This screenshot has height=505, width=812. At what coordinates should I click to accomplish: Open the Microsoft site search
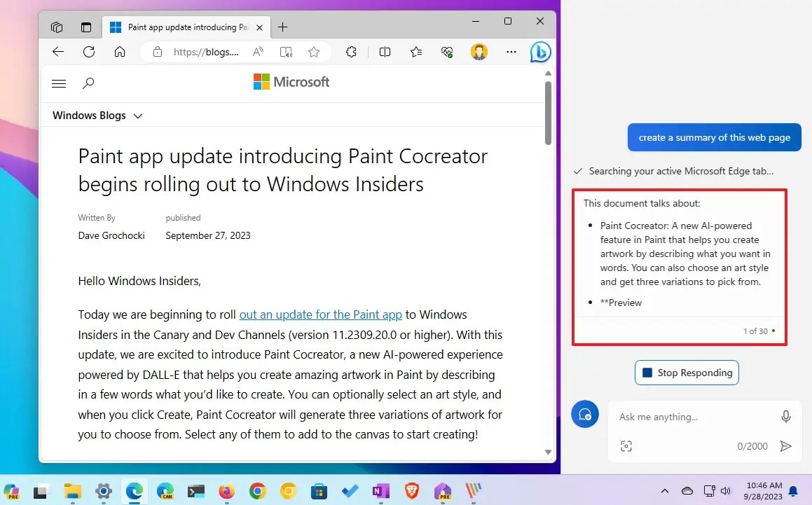[x=88, y=83]
